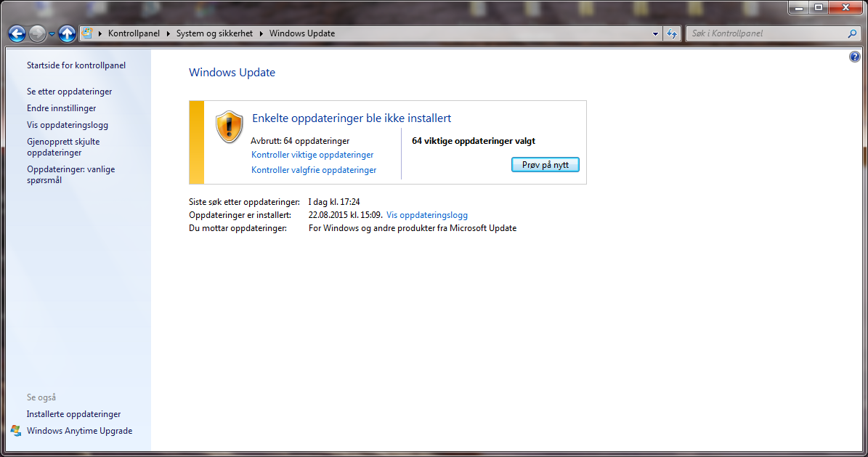Open Kontroller viktige oppdateringer
Image resolution: width=868 pixels, height=457 pixels.
(x=312, y=155)
